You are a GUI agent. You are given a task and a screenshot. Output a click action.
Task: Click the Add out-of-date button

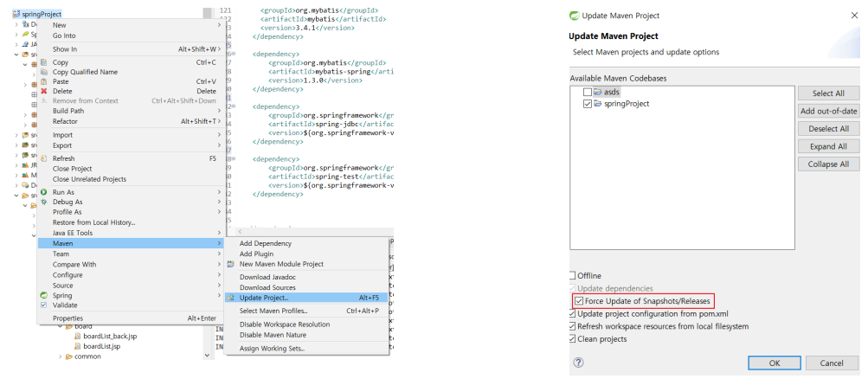[x=829, y=112]
